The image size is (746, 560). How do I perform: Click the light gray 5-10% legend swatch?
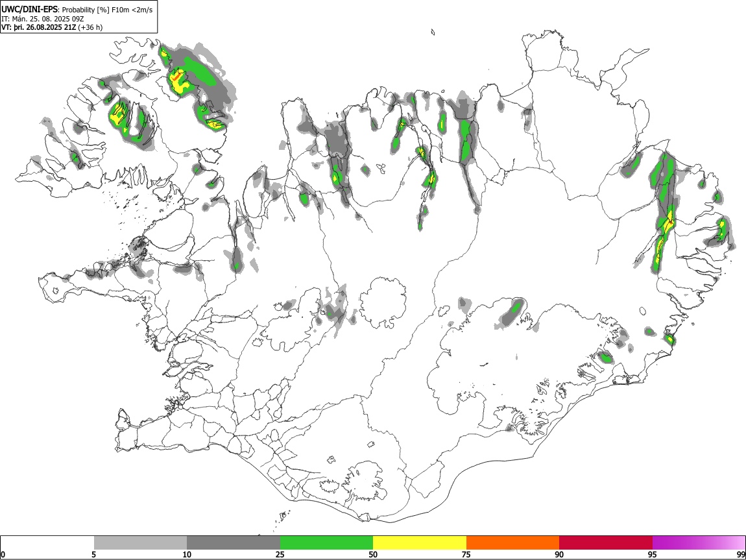click(x=140, y=542)
